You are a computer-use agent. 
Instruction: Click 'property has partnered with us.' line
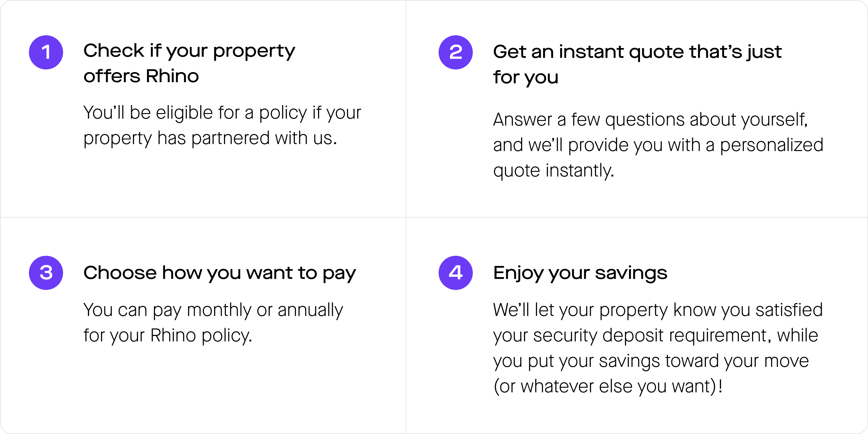(x=210, y=138)
